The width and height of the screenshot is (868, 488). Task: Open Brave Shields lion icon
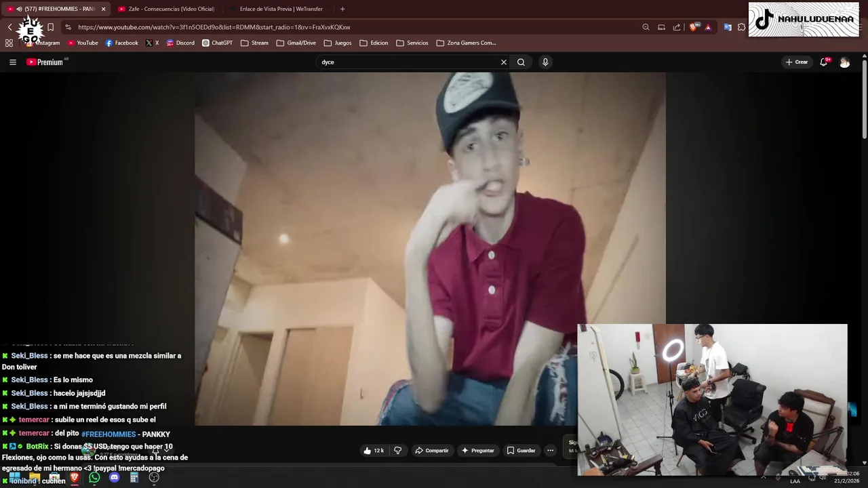coord(693,27)
